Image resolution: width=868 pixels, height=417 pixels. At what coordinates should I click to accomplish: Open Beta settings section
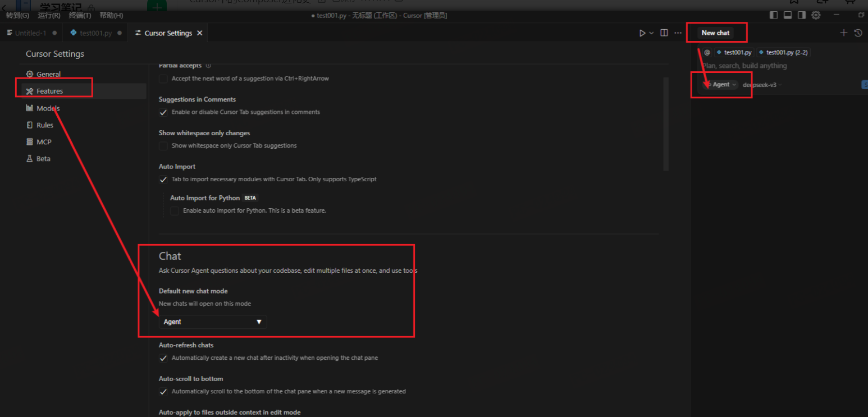click(x=84, y=159)
